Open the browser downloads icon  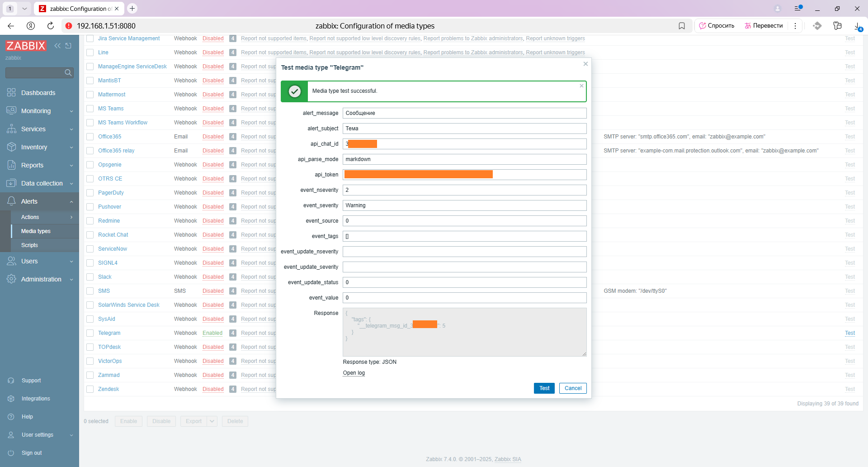[858, 26]
